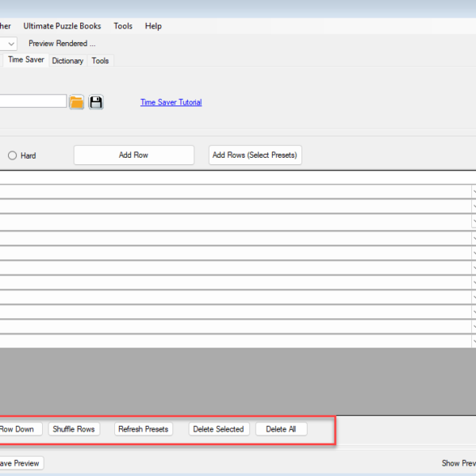This screenshot has width=476, height=476.
Task: Switch to the Time Saver tab
Action: (25, 59)
